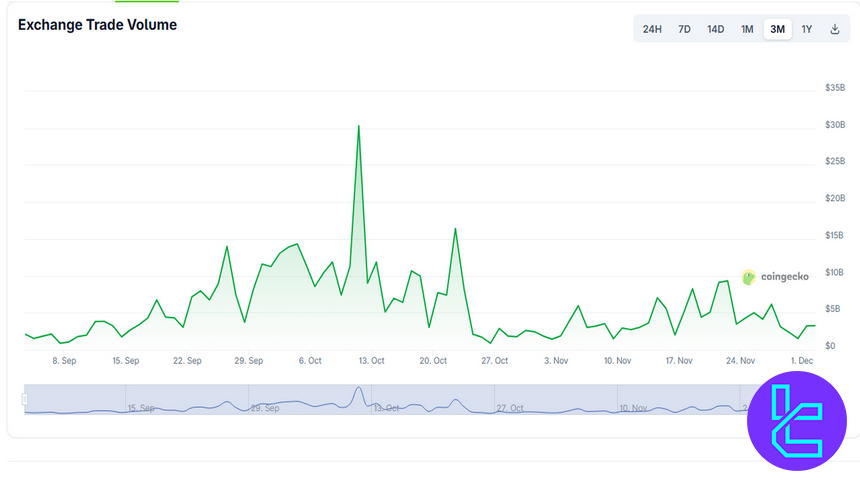Viewport: 860px width, 484px height.
Task: Choose the 14D range tab
Action: [x=715, y=29]
